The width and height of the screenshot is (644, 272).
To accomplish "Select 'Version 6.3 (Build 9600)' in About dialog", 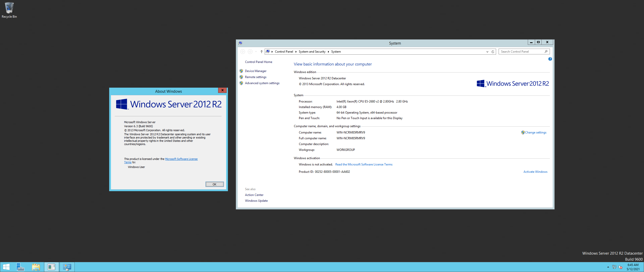I will tap(138, 126).
